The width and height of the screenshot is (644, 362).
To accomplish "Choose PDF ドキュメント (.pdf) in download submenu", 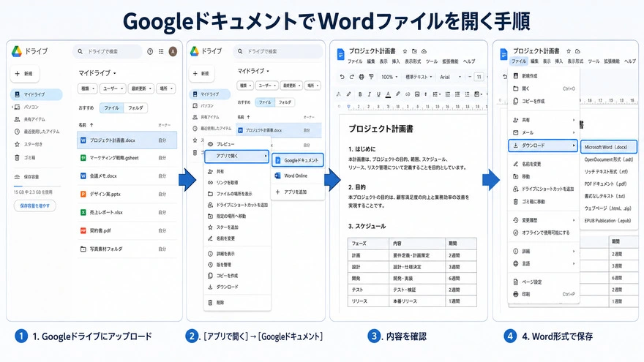I will (605, 184).
